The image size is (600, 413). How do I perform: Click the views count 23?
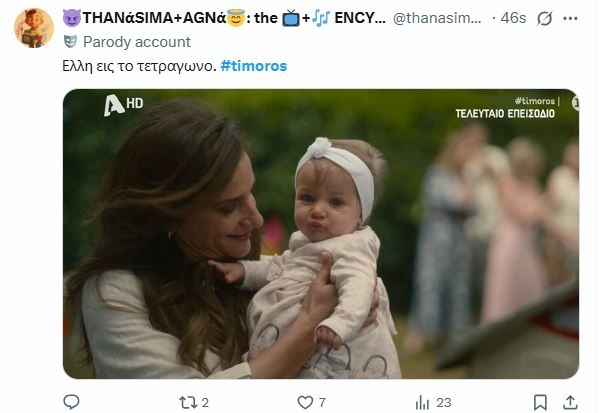pyautogui.click(x=443, y=402)
